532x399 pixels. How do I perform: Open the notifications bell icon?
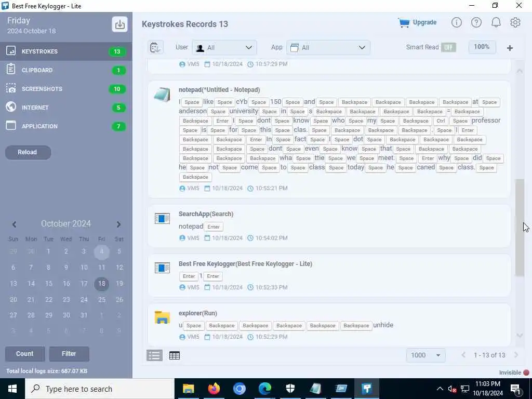tap(496, 23)
